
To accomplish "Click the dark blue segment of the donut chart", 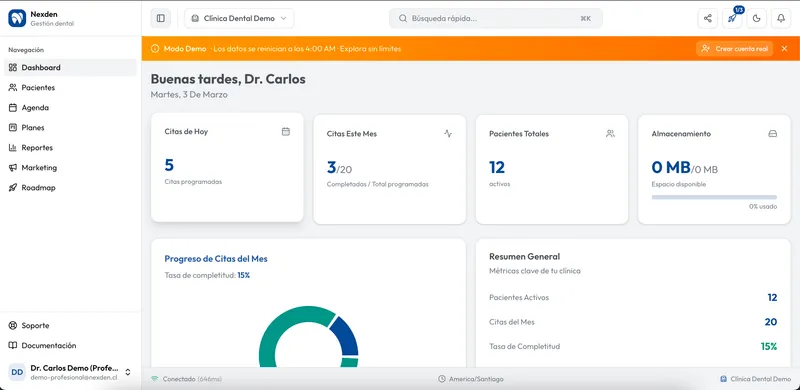I will pos(346,337).
